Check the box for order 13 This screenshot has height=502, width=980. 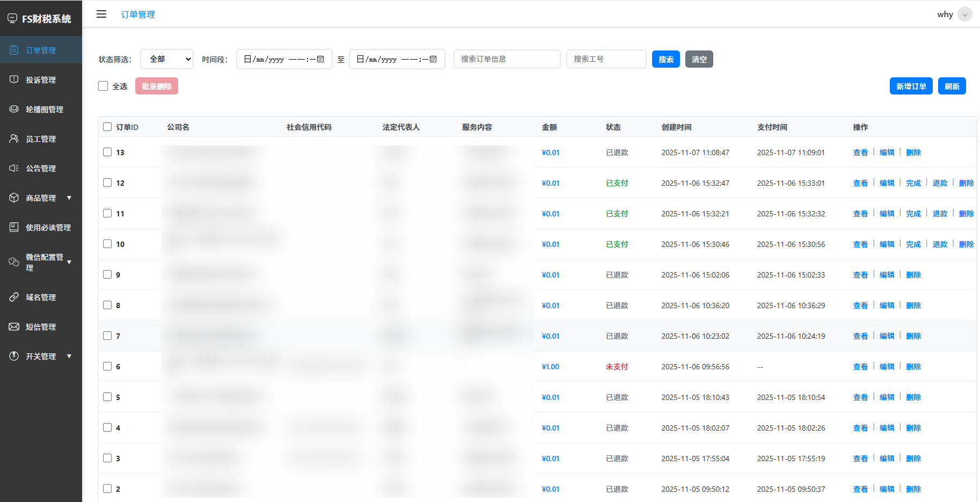(107, 152)
